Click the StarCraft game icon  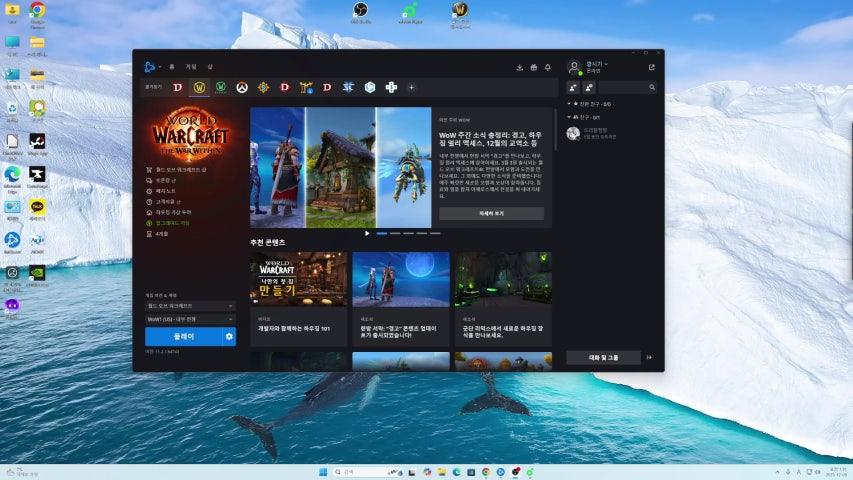point(348,88)
